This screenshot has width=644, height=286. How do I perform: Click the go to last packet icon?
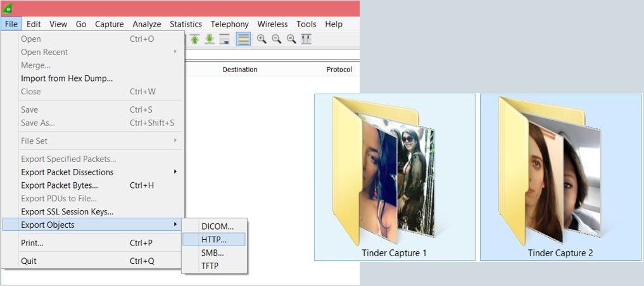[210, 39]
